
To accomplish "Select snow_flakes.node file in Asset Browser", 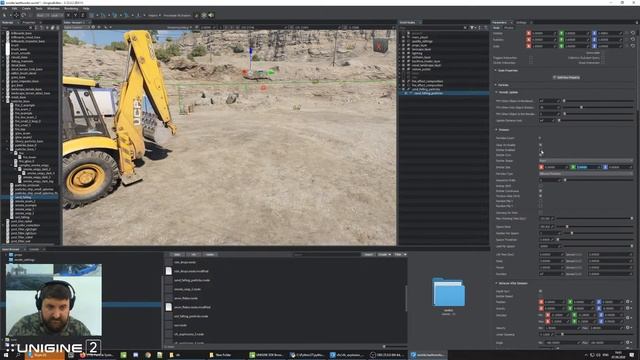I will point(186,298).
